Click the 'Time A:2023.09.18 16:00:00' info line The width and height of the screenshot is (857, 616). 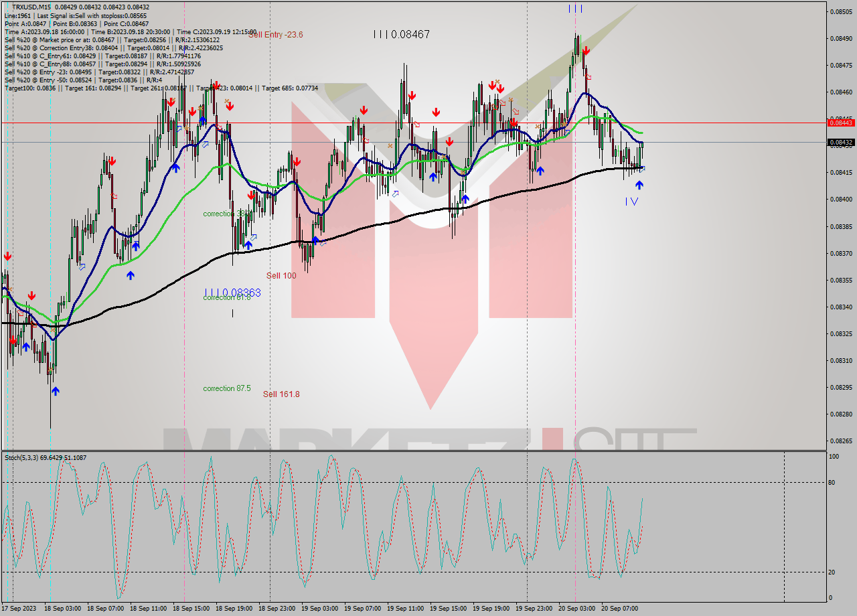131,31
